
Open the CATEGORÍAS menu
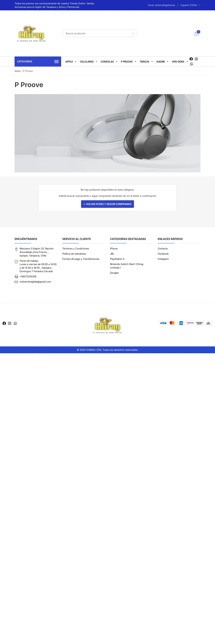(x=38, y=62)
